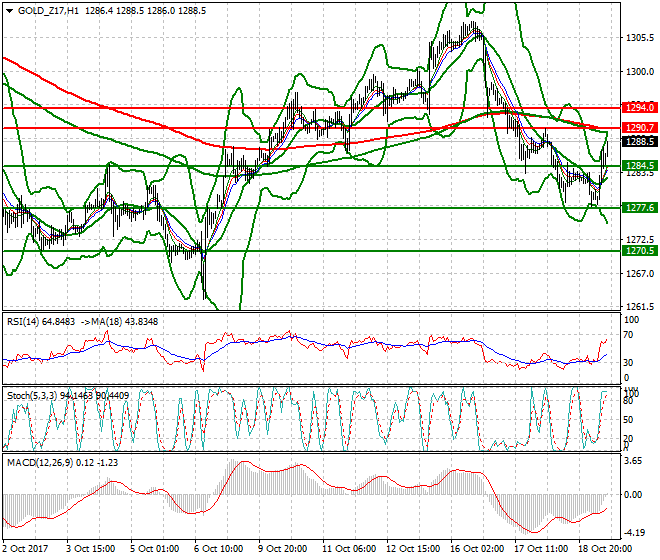The height and width of the screenshot is (560, 660).
Task: Click the Stochastic scale value 50
Action: pyautogui.click(x=628, y=420)
